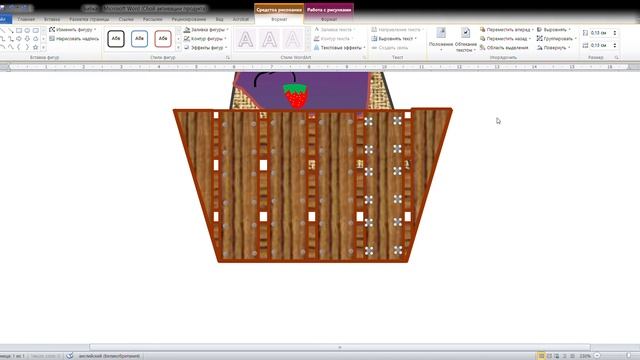Viewport: 640px width, 360px height.
Task: Click the text fill icon (Заливка текста)
Action: coord(317,30)
